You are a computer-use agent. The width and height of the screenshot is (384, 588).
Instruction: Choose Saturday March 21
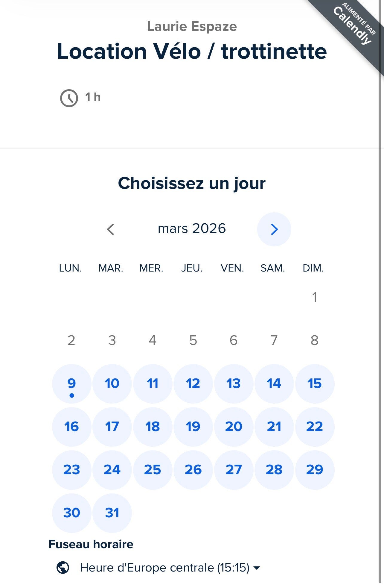(274, 427)
